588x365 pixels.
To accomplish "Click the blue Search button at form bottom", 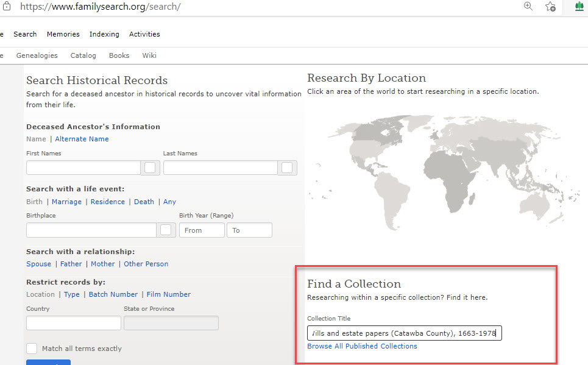I will (x=48, y=363).
